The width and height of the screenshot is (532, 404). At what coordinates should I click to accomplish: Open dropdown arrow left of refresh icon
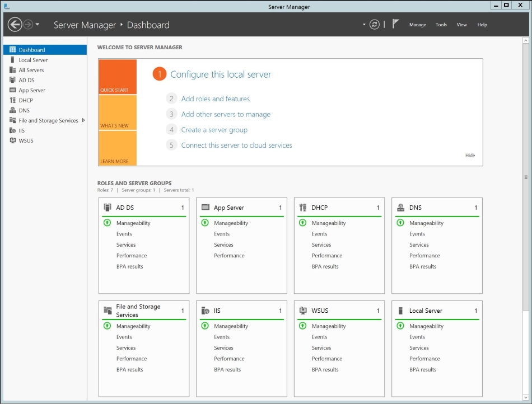tap(364, 25)
